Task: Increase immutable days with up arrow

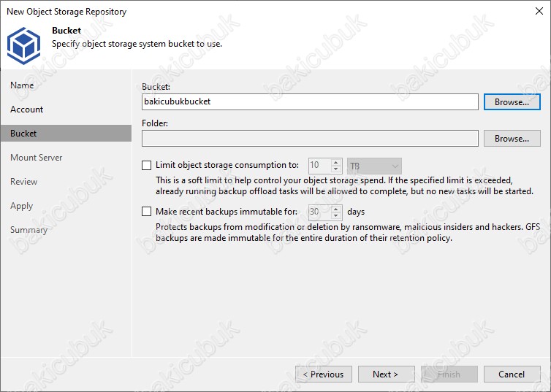Action: [x=336, y=209]
